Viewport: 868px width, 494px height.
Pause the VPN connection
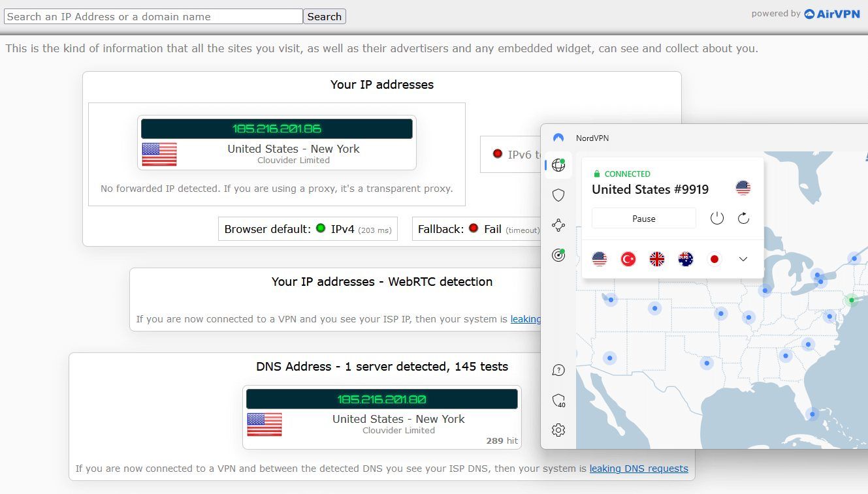coord(644,219)
